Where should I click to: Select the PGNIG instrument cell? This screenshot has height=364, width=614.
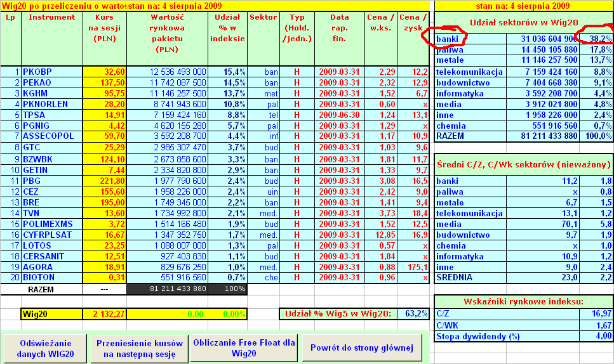(x=51, y=126)
